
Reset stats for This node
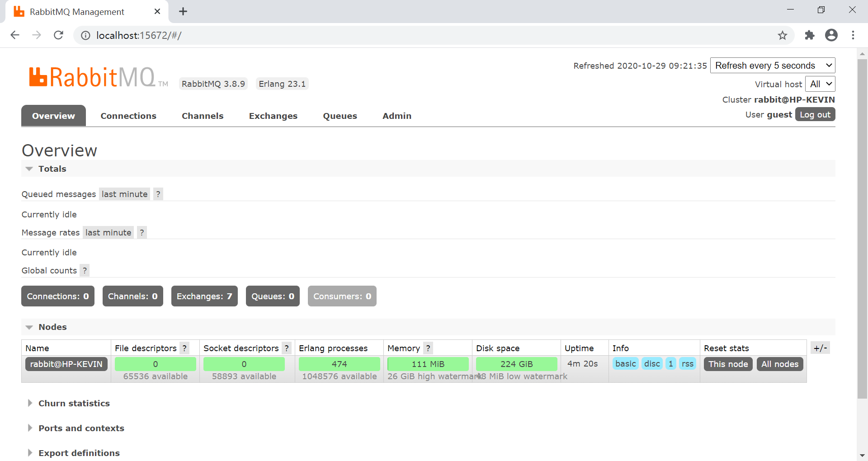(x=728, y=364)
